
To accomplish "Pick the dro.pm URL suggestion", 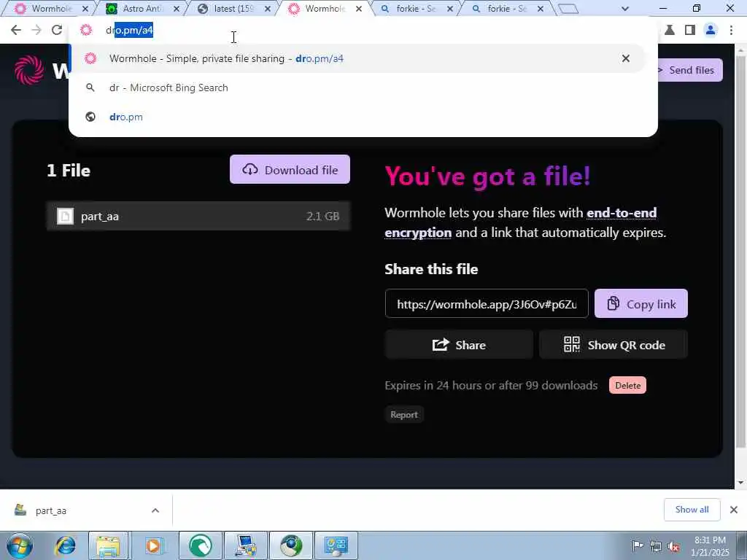I will (125, 117).
